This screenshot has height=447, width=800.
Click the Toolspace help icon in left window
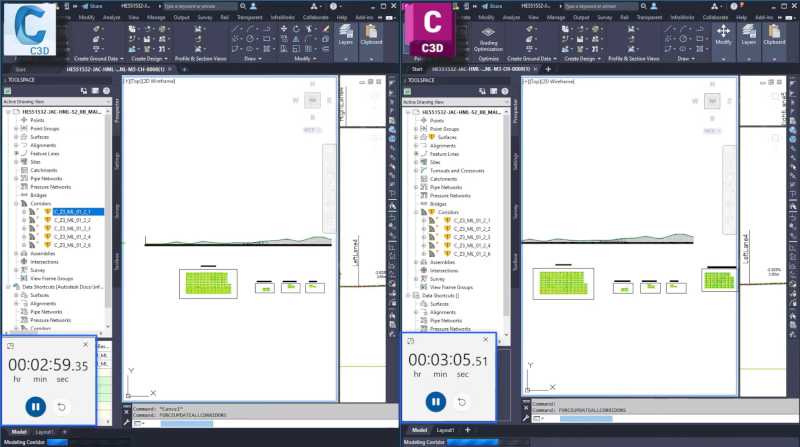(x=106, y=91)
